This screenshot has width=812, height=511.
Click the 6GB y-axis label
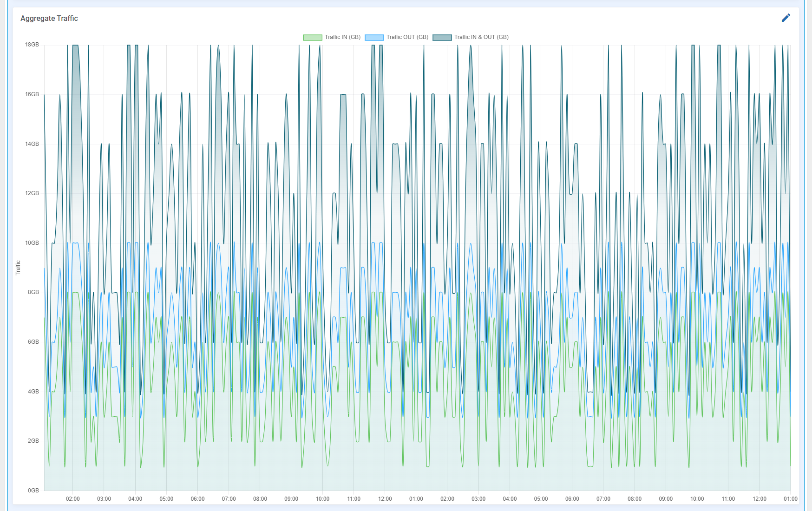click(33, 342)
